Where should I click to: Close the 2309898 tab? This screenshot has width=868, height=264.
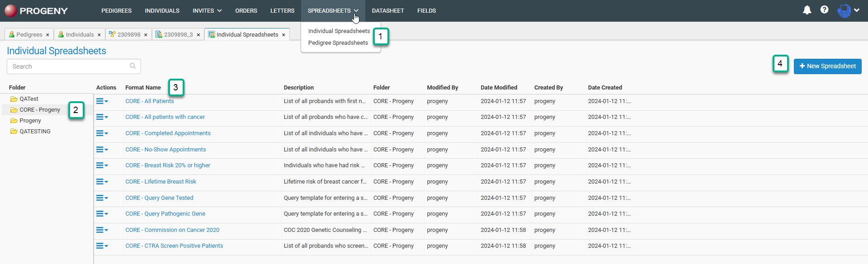146,35
